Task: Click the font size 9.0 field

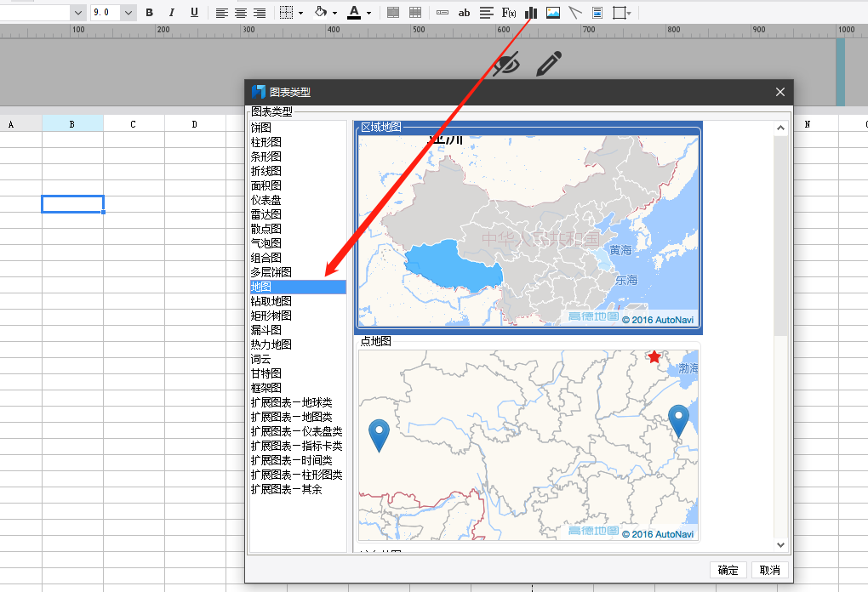Action: pyautogui.click(x=106, y=12)
